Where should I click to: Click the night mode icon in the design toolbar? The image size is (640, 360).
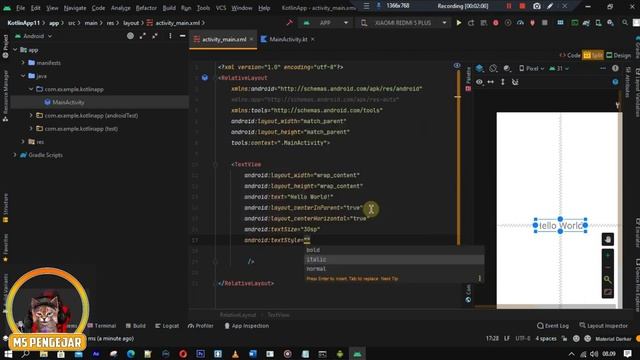click(507, 69)
